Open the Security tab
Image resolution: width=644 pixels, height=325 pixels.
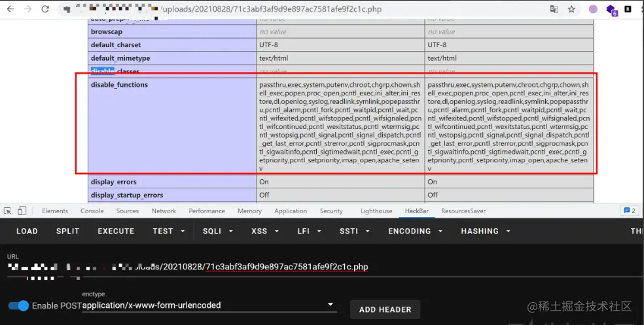coord(331,211)
